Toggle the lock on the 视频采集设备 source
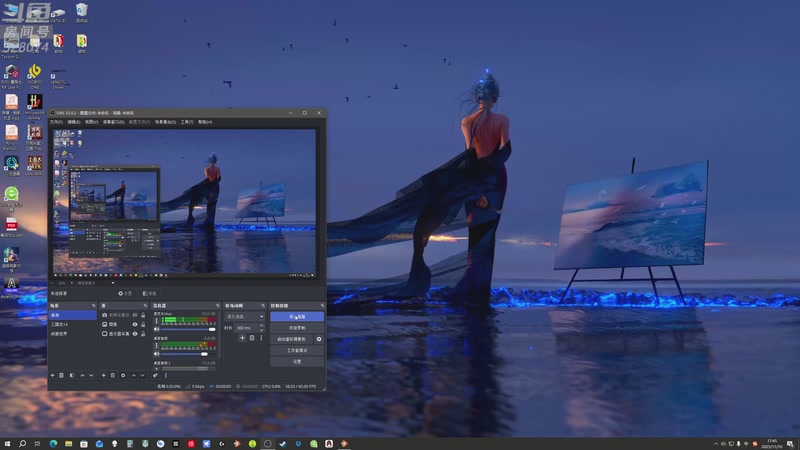Image resolution: width=800 pixels, height=450 pixels. click(x=143, y=315)
